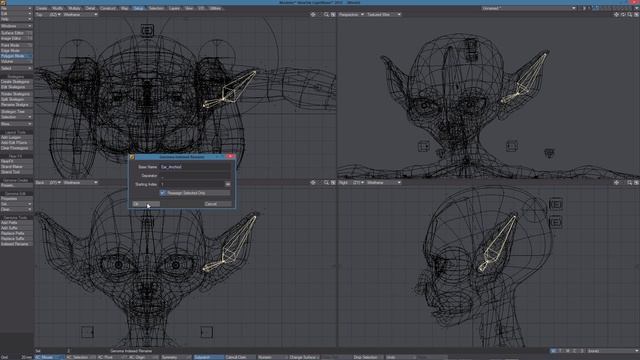Set action center to AC: Mouse
Image resolution: width=640 pixels, height=360 pixels.
click(x=49, y=357)
